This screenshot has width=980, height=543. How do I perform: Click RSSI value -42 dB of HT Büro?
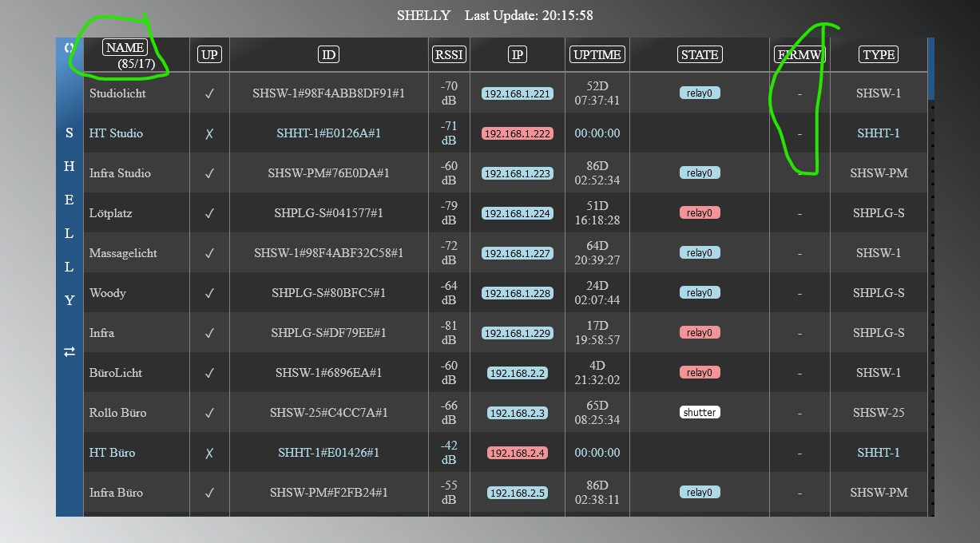[x=449, y=453]
